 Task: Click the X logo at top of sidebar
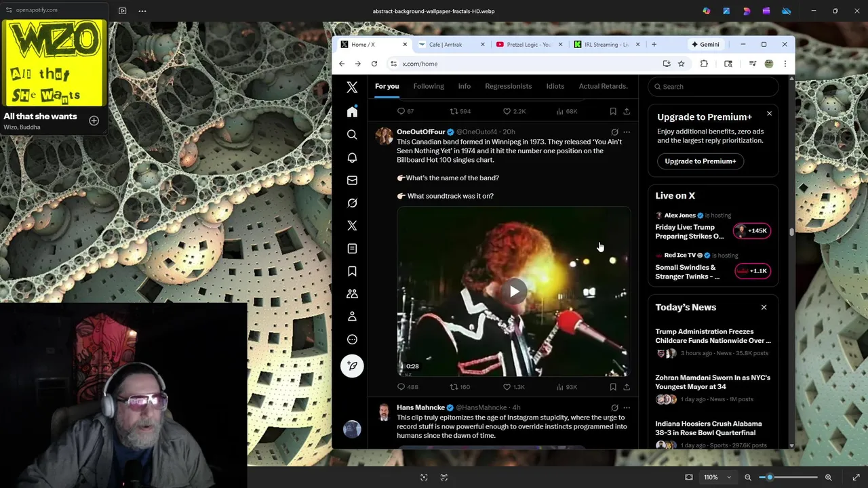coord(352,87)
